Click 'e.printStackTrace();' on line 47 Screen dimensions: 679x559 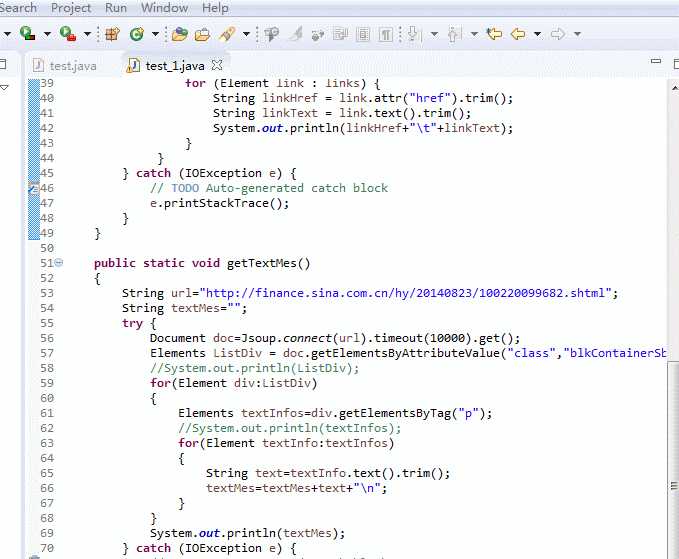220,203
